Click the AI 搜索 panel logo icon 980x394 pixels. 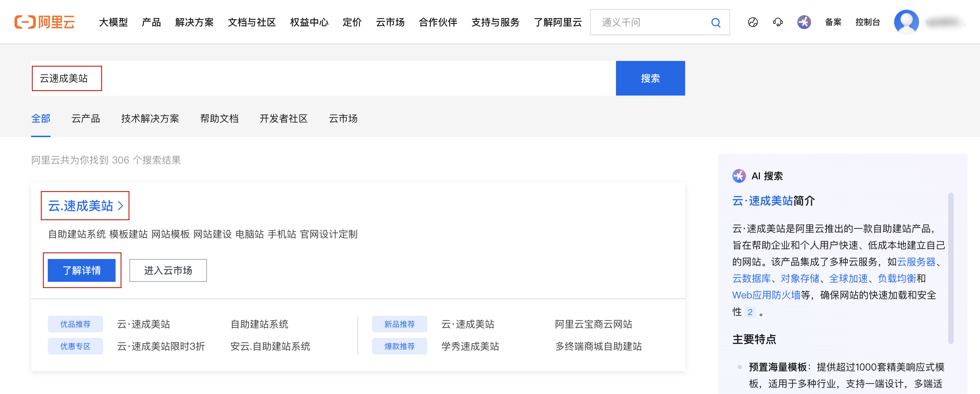[x=739, y=176]
